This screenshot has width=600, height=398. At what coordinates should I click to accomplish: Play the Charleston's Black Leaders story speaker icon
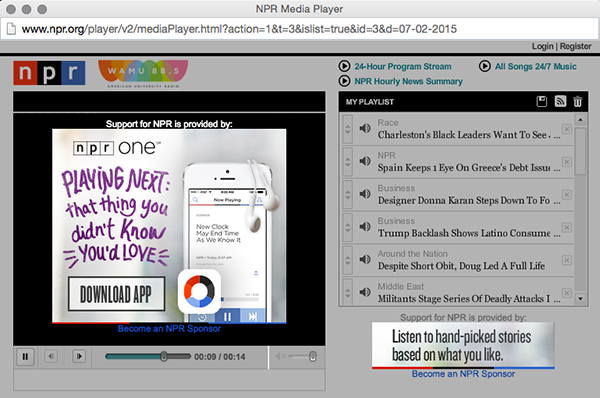[x=365, y=129]
